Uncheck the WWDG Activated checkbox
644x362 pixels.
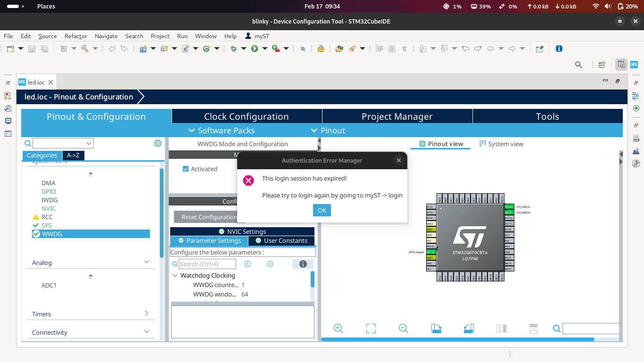185,169
